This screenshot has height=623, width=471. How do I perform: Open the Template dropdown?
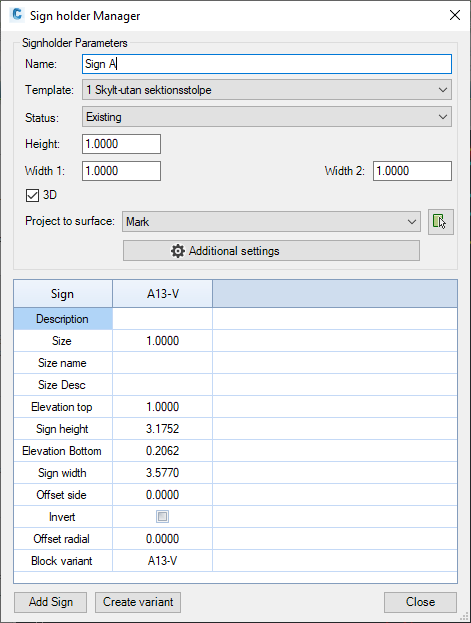[267, 90]
